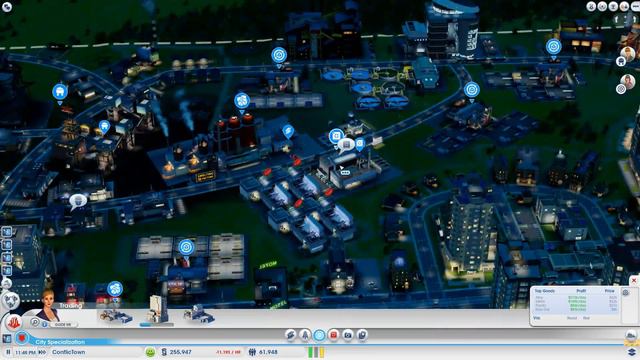Click the Profit column header
The width and height of the screenshot is (640, 360).
point(581,291)
